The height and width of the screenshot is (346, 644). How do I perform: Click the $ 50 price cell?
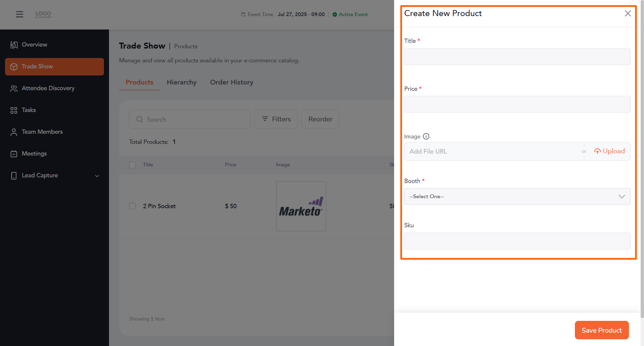(x=231, y=206)
